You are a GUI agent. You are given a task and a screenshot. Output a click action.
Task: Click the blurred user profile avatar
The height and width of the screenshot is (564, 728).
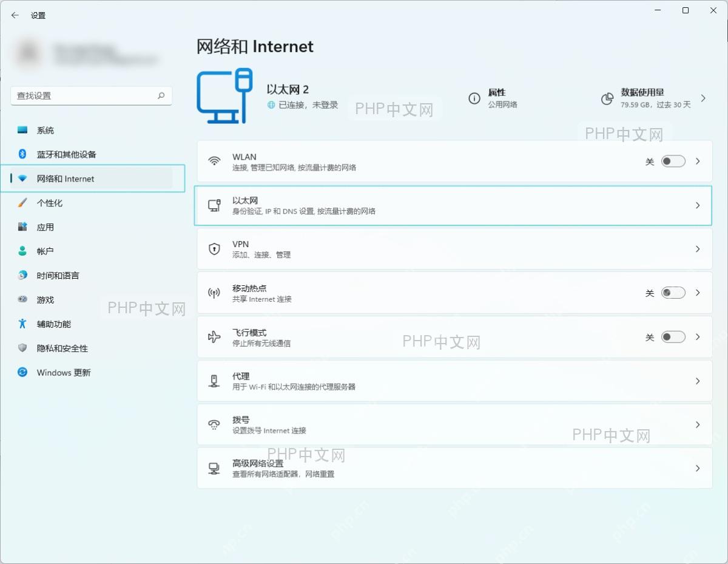pos(29,53)
